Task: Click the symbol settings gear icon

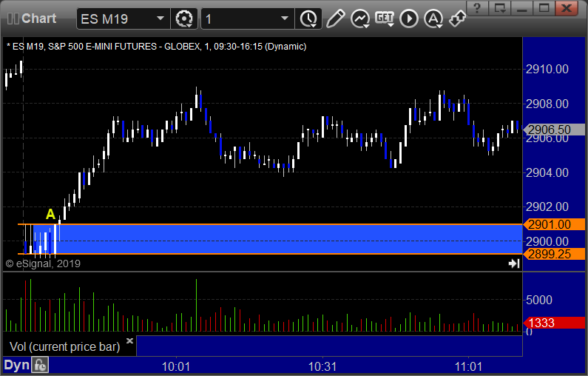Action: coord(183,19)
